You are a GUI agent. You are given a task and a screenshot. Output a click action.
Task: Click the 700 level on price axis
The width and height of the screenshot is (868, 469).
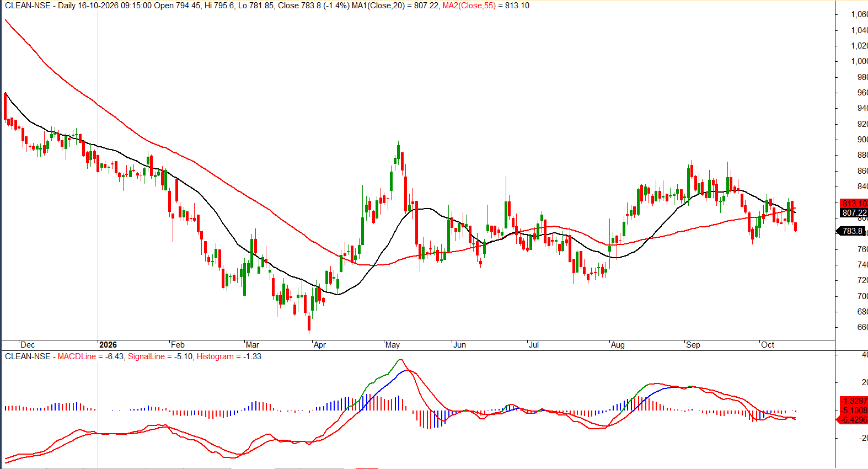[862, 296]
